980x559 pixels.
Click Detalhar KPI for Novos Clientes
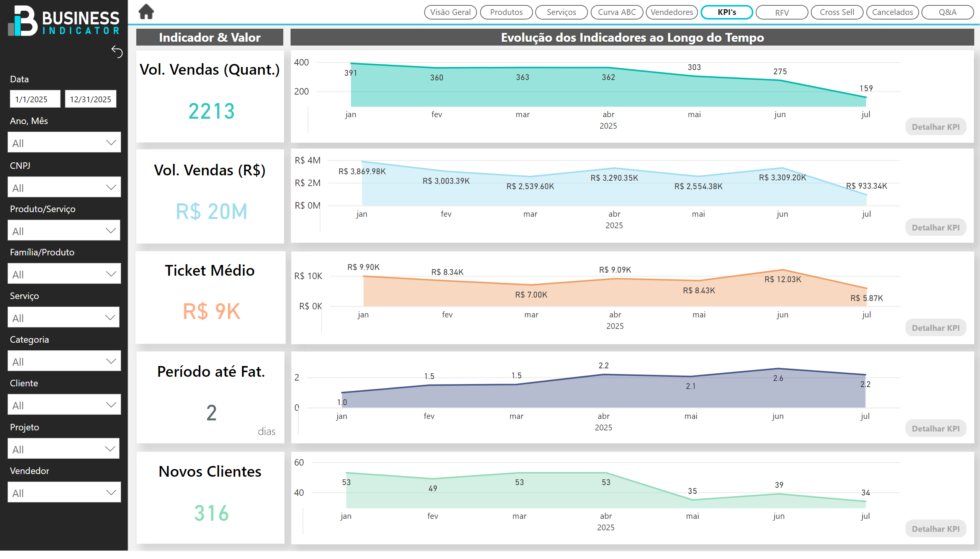[935, 529]
